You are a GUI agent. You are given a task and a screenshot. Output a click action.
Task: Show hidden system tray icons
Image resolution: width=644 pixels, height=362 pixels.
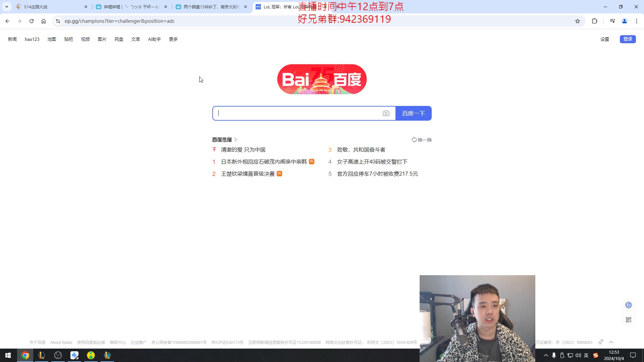(546, 355)
